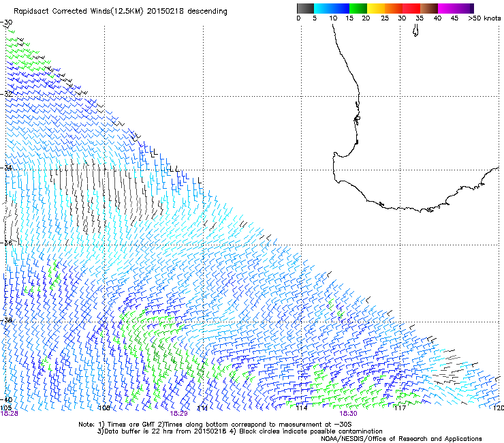This screenshot has width=504, height=443.
Task: Click the '18:30' swath time label
Action: pos(348,414)
